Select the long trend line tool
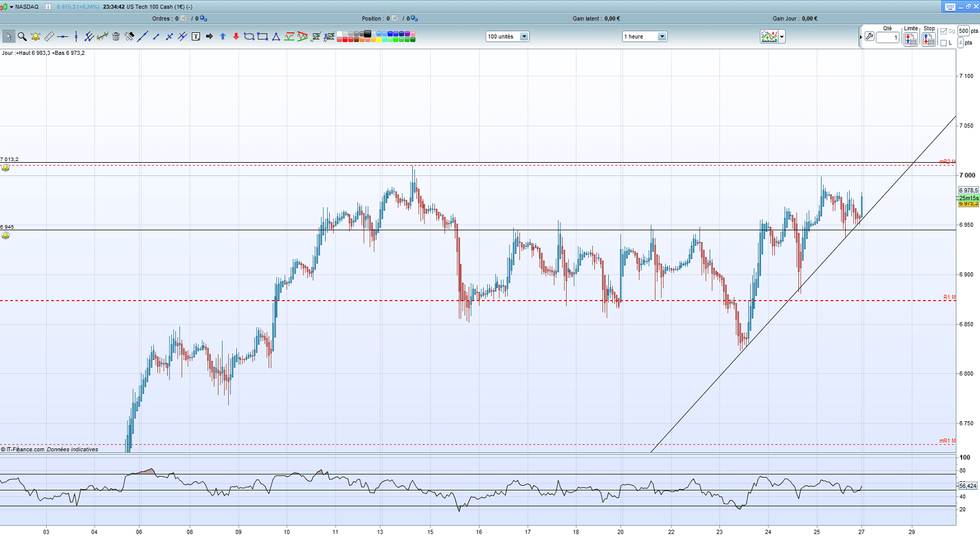 (x=142, y=36)
